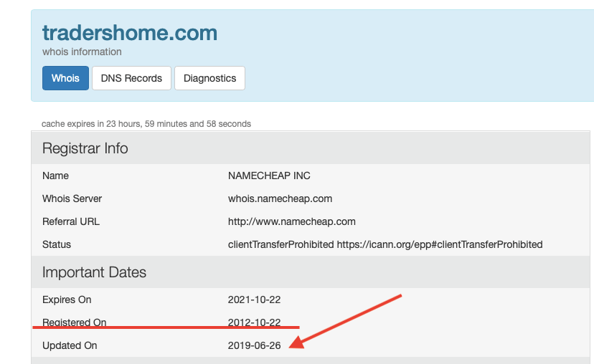The image size is (594, 364).
Task: Open the Whois tab
Action: pos(65,78)
